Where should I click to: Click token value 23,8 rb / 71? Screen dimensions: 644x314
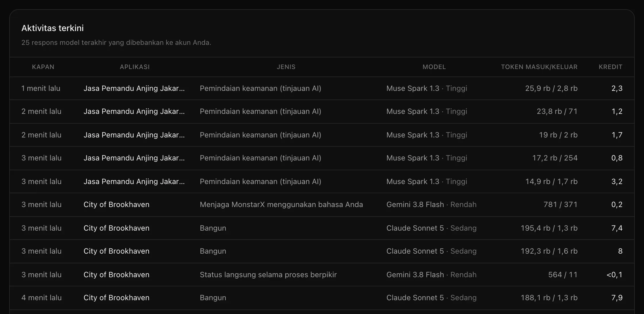557,111
